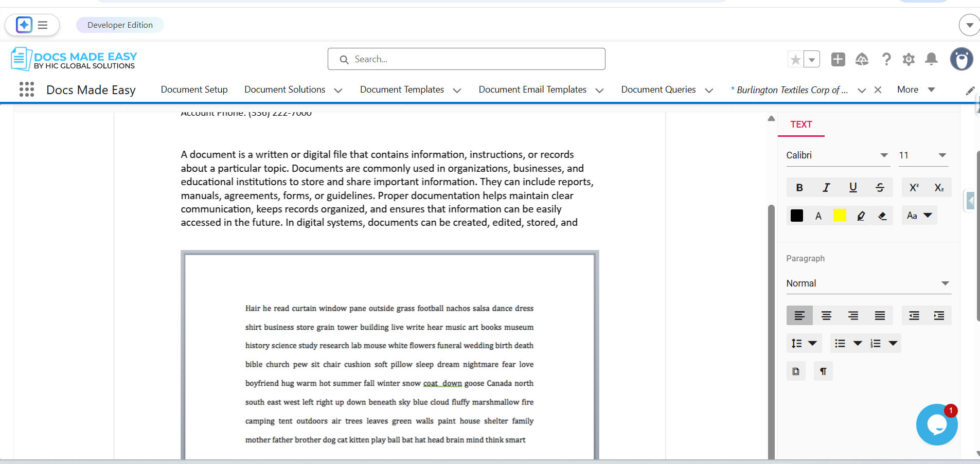Center-align the paragraph
This screenshot has width=980, height=464.
(826, 316)
